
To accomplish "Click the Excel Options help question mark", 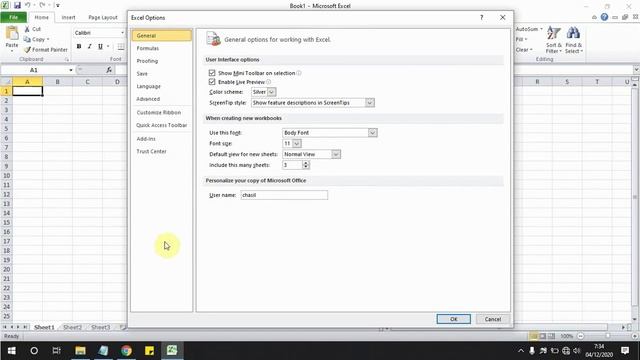I will tap(482, 18).
